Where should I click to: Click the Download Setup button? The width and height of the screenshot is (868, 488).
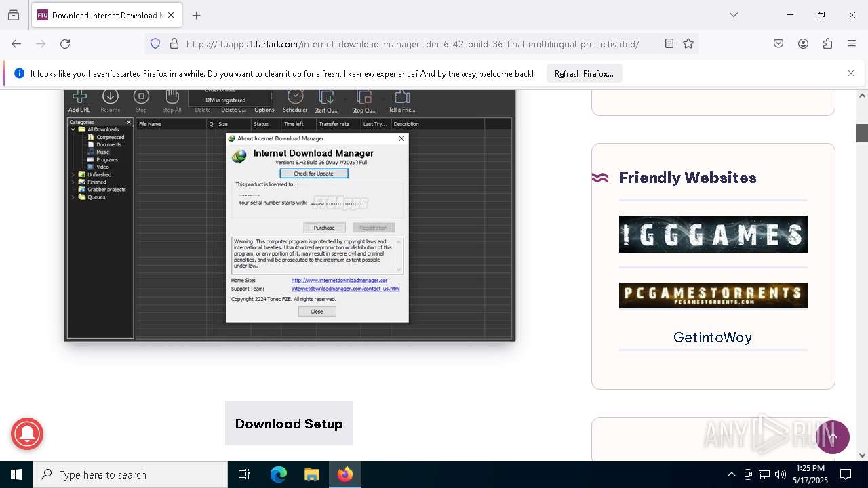[289, 424]
